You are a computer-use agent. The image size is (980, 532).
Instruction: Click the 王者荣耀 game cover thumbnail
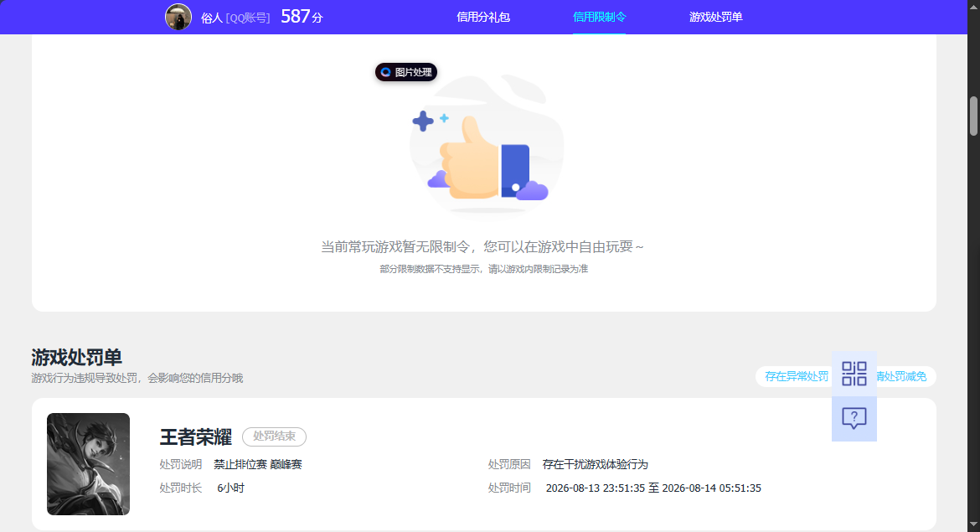point(88,464)
